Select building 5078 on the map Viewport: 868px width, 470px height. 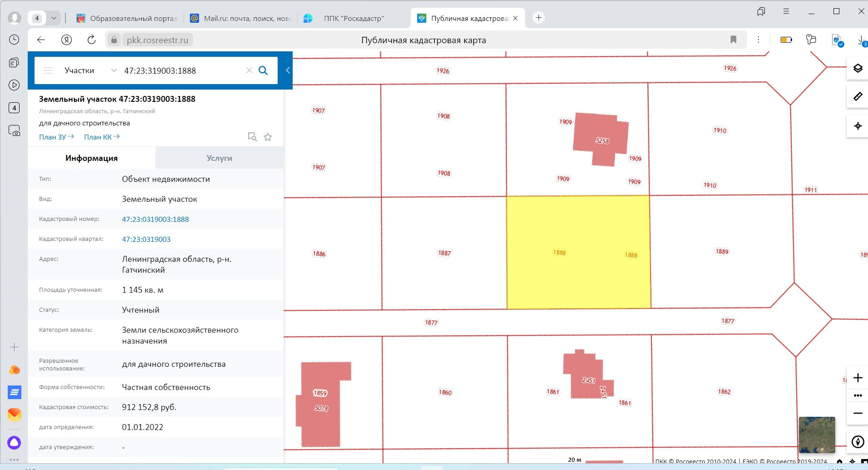tap(322, 405)
